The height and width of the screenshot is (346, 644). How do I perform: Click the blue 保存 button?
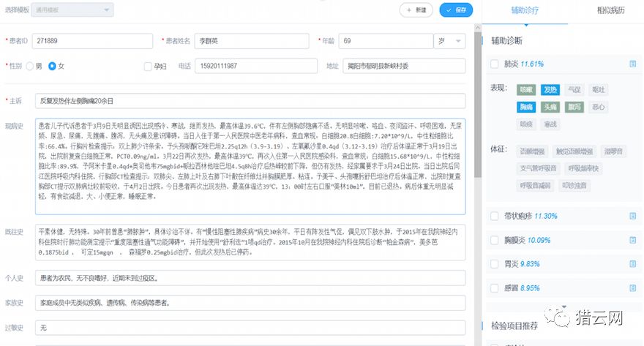(x=456, y=10)
